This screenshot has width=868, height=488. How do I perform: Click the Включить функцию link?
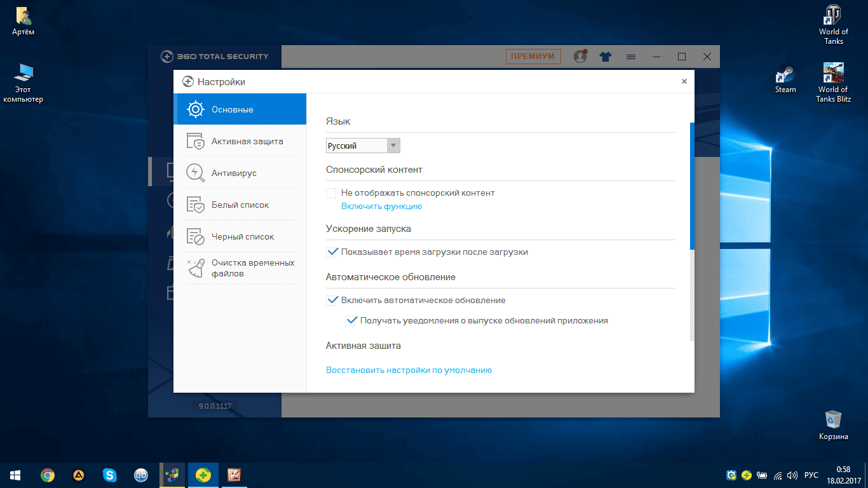tap(381, 206)
